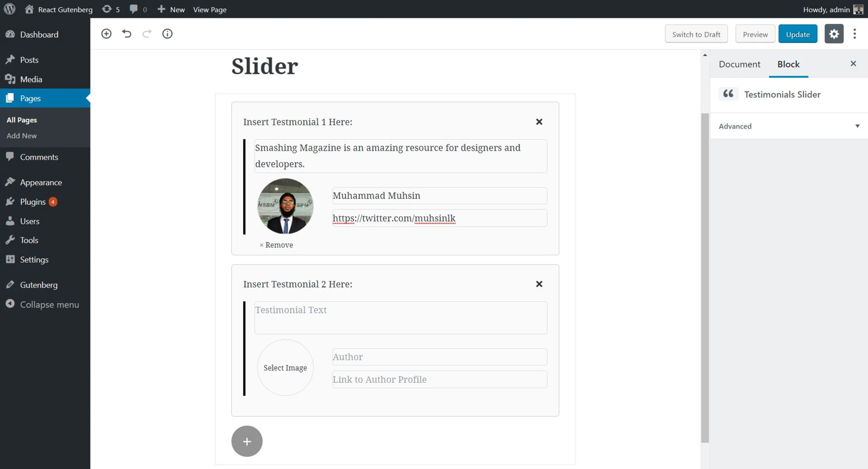
Task: Open updates via the circular arrows icon
Action: [x=108, y=9]
